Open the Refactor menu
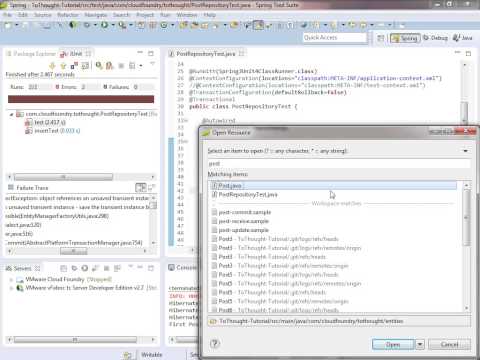 click(x=68, y=15)
